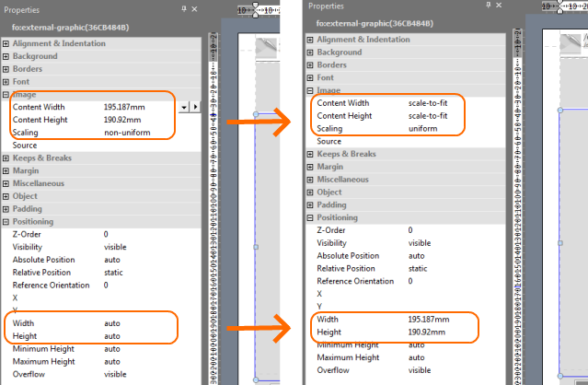The image size is (588, 385).
Task: Expand Margin section in left panel
Action: 6,170
